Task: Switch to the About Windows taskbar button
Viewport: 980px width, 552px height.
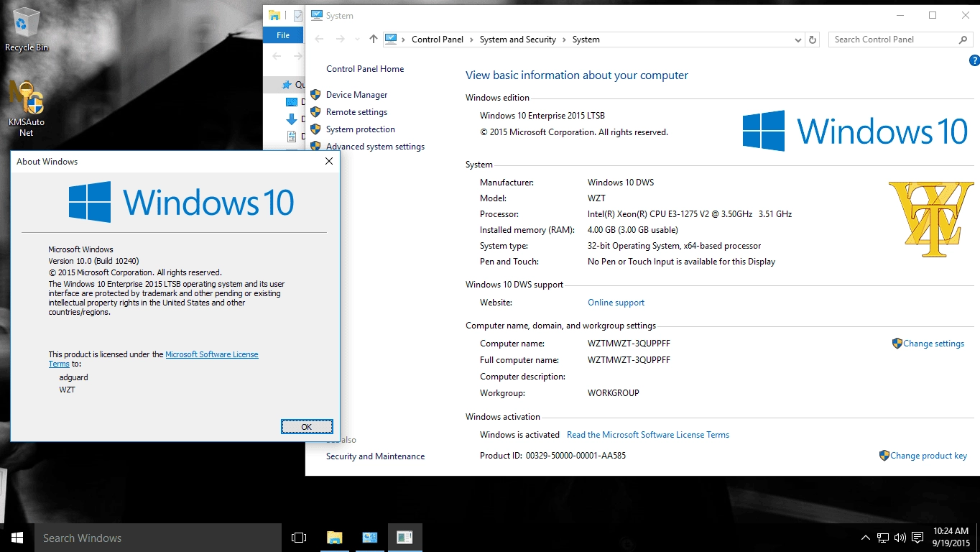Action: click(x=405, y=538)
